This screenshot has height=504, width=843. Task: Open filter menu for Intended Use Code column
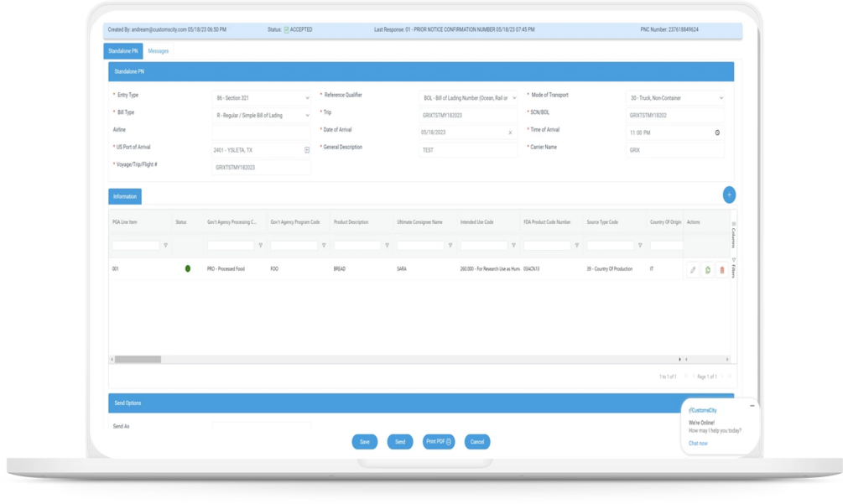(513, 246)
